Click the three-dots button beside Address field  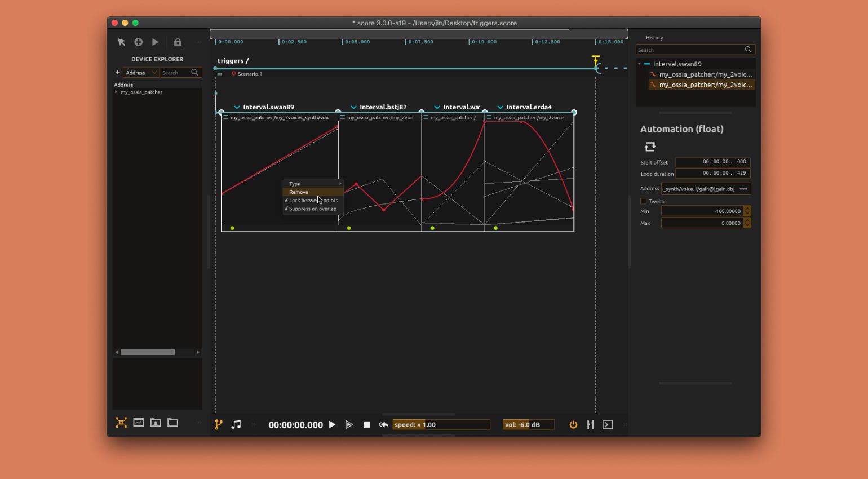click(x=743, y=189)
